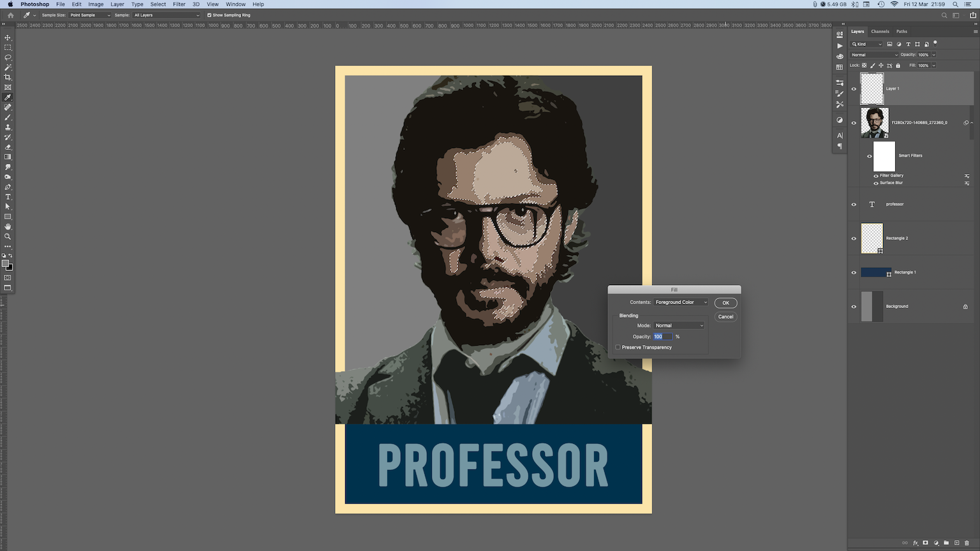Select the Smudge tool
The image size is (980, 551).
(8, 167)
